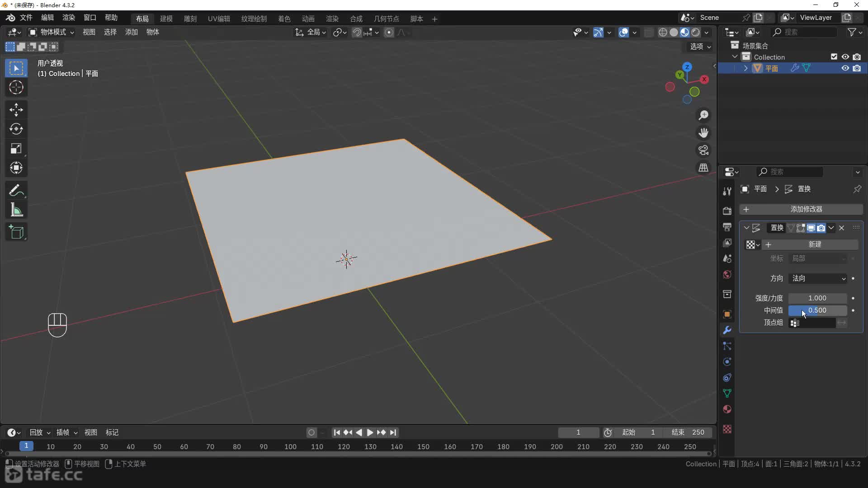Click 添加修改器 button
The width and height of the screenshot is (868, 488).
801,209
